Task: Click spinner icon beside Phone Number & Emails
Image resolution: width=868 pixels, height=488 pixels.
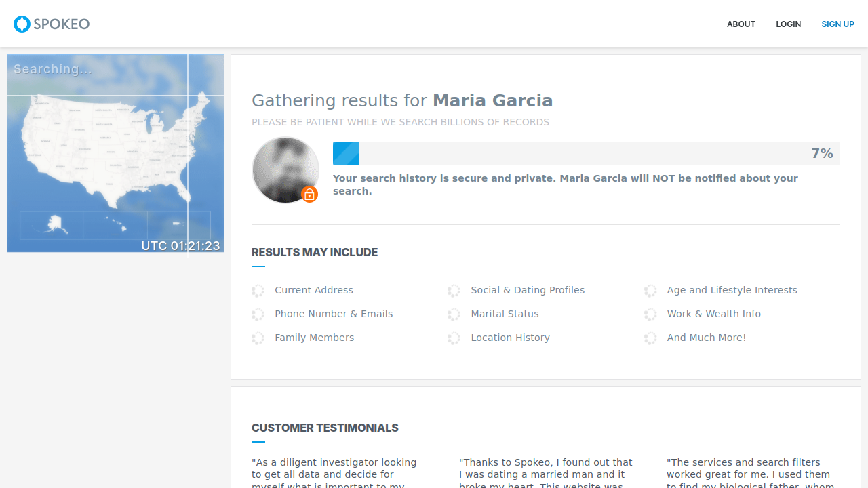Action: click(x=258, y=314)
